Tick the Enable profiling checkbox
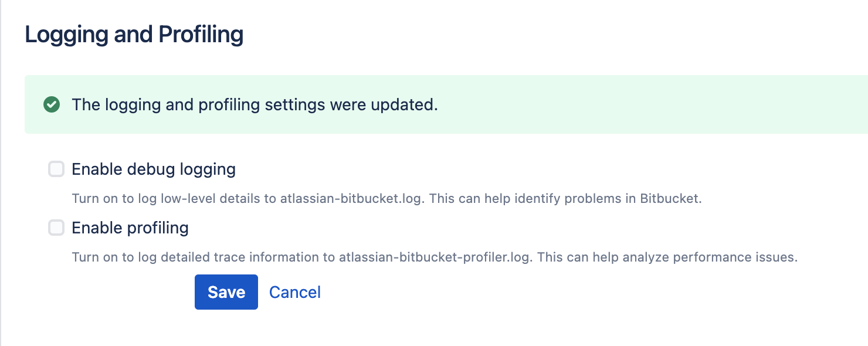 pyautogui.click(x=56, y=228)
